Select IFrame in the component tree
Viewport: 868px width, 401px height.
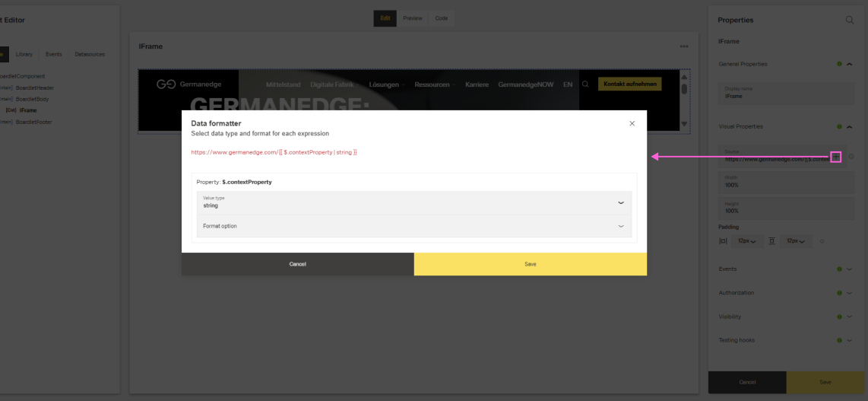click(x=27, y=110)
